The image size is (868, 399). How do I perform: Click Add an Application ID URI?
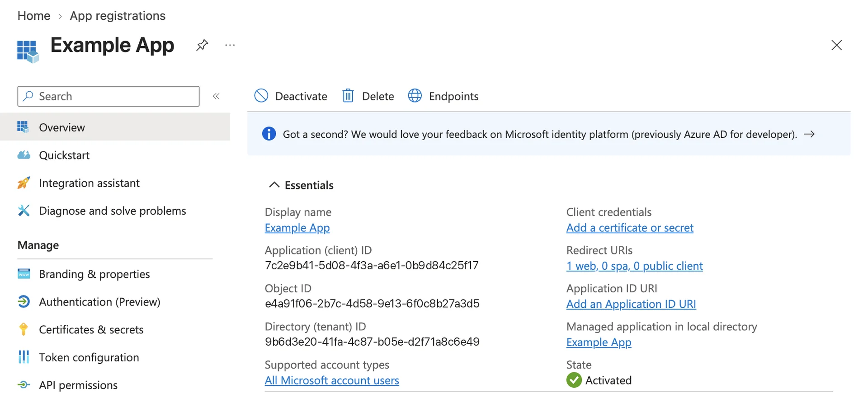click(631, 304)
